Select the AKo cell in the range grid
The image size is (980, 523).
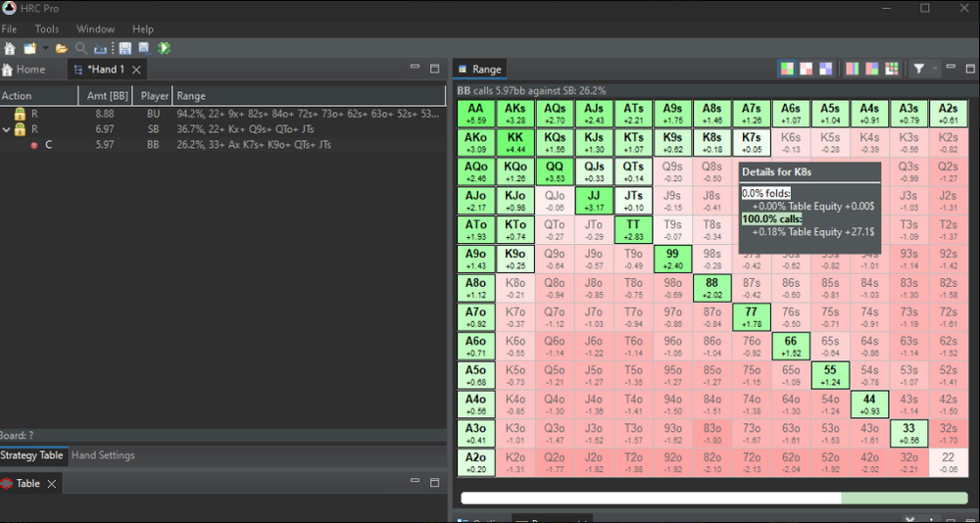(x=476, y=142)
